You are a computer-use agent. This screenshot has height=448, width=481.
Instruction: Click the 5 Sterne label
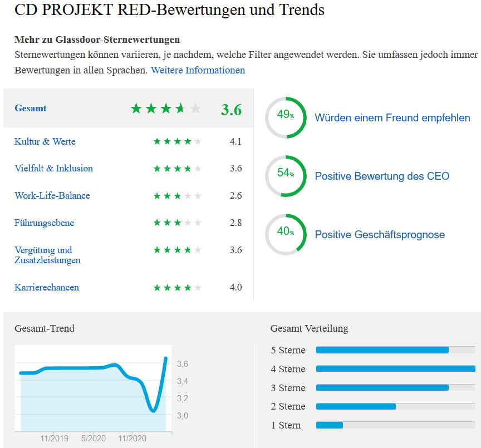[x=288, y=350]
